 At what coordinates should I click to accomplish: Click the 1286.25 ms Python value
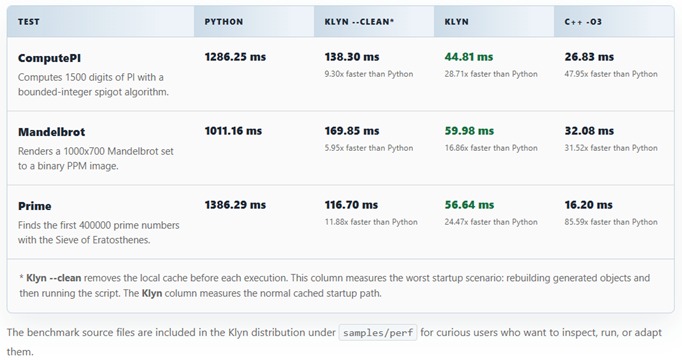(x=235, y=57)
